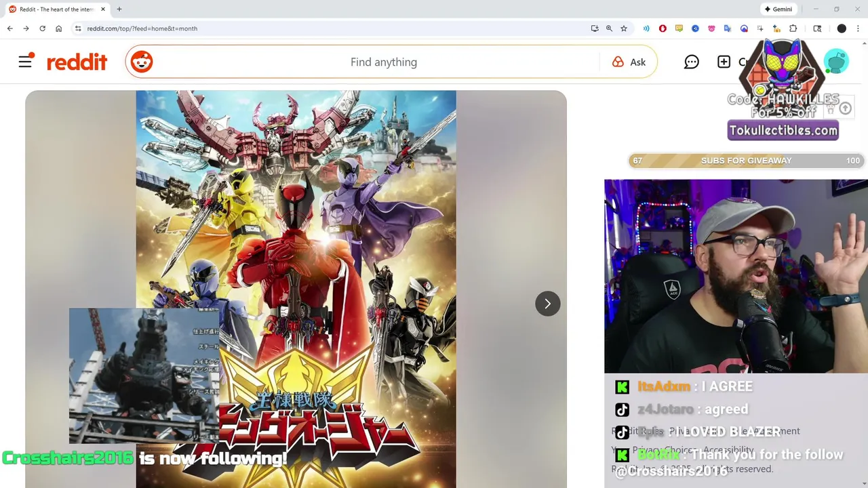
Task: Click the Snoo icon in search bar
Action: click(142, 62)
